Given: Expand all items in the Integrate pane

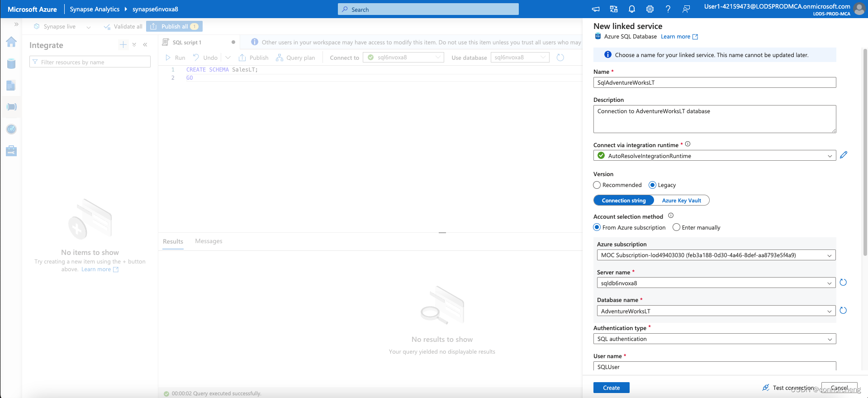Looking at the screenshot, I should click(134, 44).
